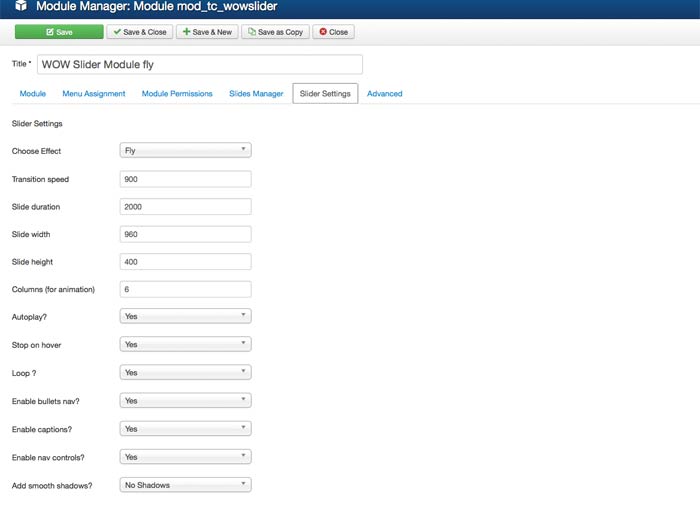Viewport: 700px width, 525px height.
Task: Click the Save & Close button
Action: [139, 32]
